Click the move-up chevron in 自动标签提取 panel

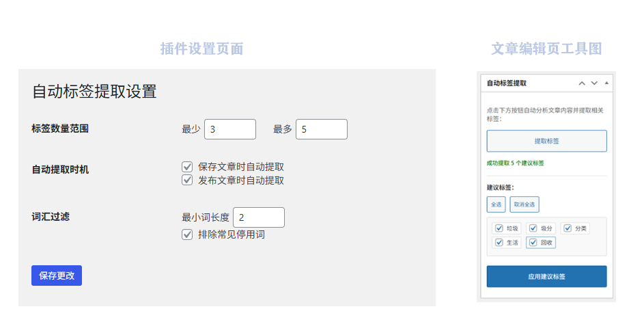pos(582,83)
